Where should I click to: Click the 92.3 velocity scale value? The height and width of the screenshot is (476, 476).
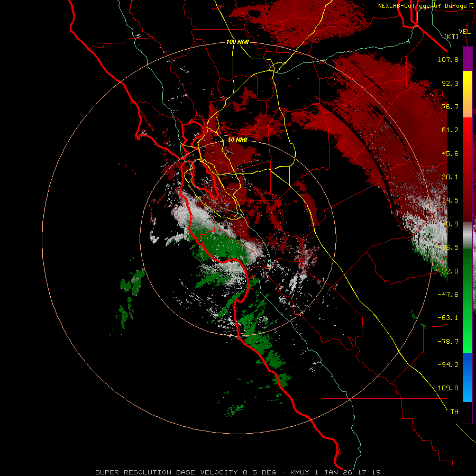[450, 83]
